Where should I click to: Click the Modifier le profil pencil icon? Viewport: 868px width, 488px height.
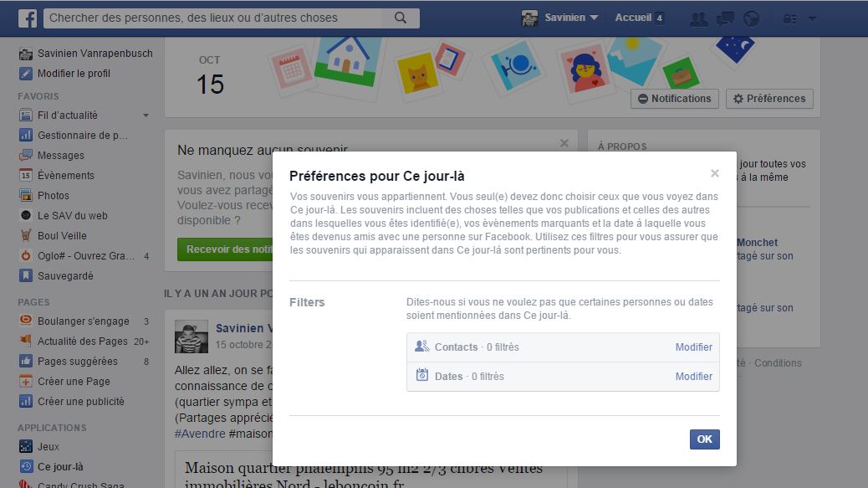pyautogui.click(x=25, y=73)
